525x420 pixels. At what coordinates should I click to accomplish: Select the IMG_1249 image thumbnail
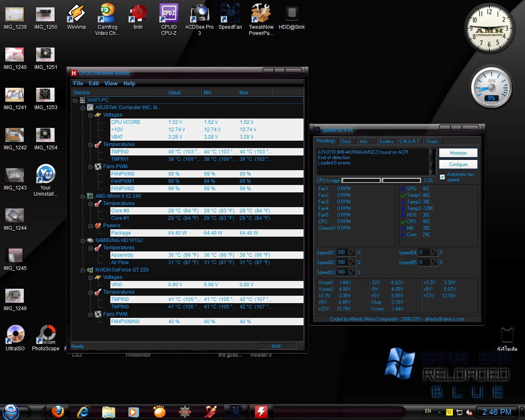pyautogui.click(x=15, y=300)
